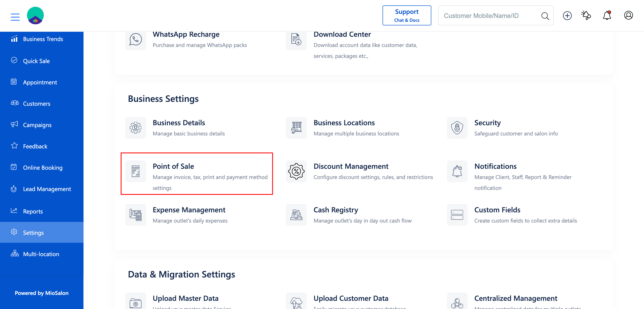
Task: Open Business Details settings
Action: 179,123
